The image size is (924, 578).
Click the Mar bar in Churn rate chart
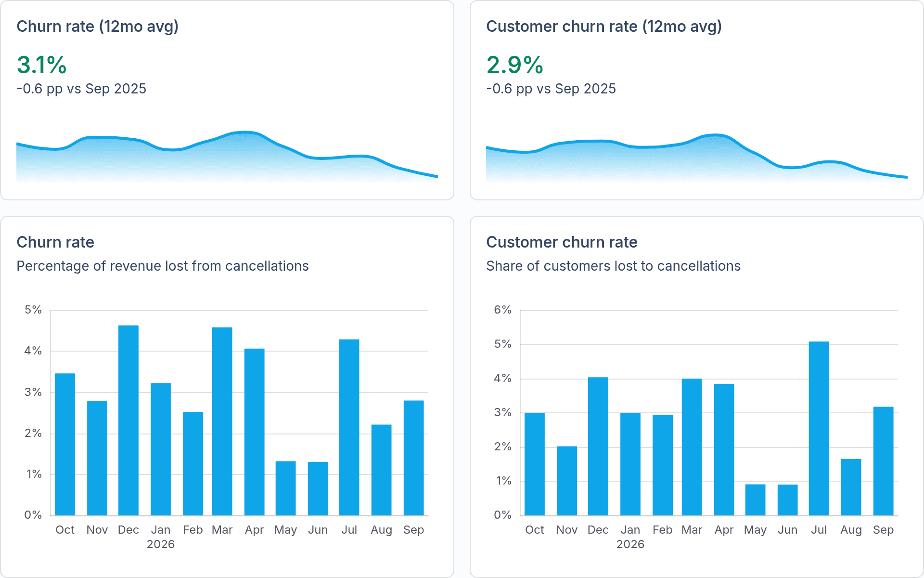[x=222, y=421]
